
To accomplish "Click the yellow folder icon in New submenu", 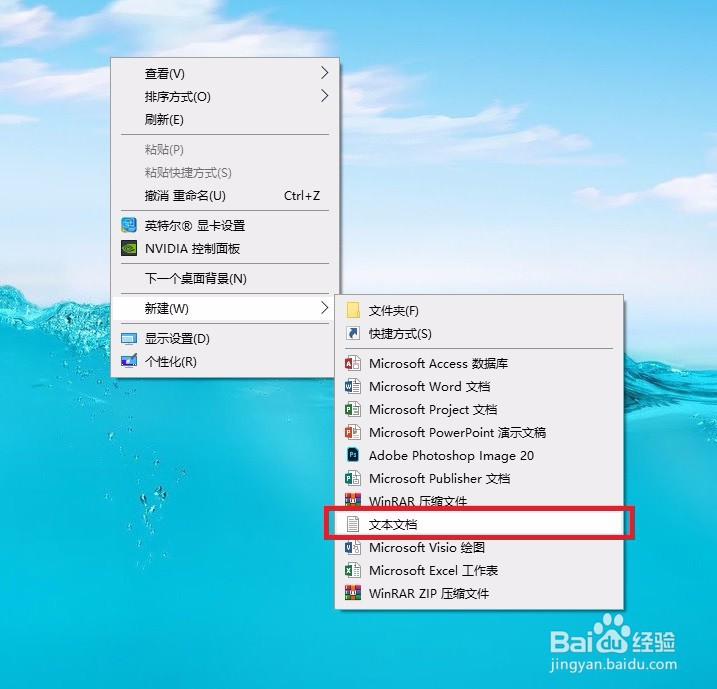I will 353,310.
